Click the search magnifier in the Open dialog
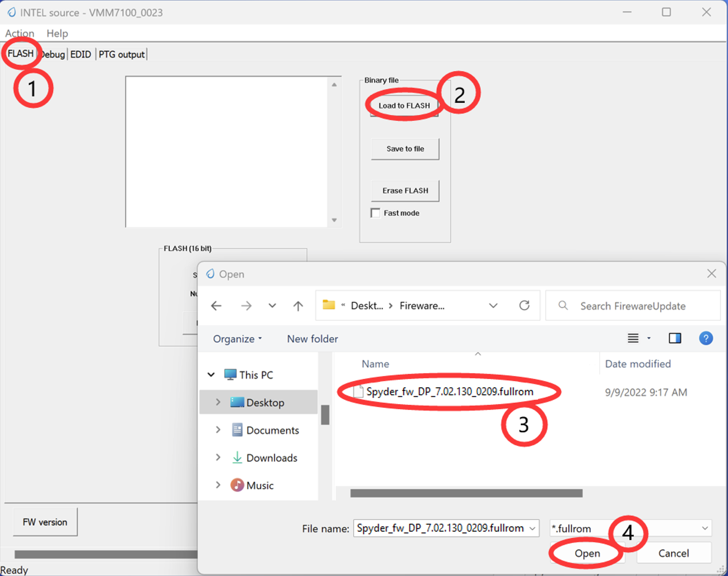Viewport: 728px width, 576px height. [x=563, y=306]
